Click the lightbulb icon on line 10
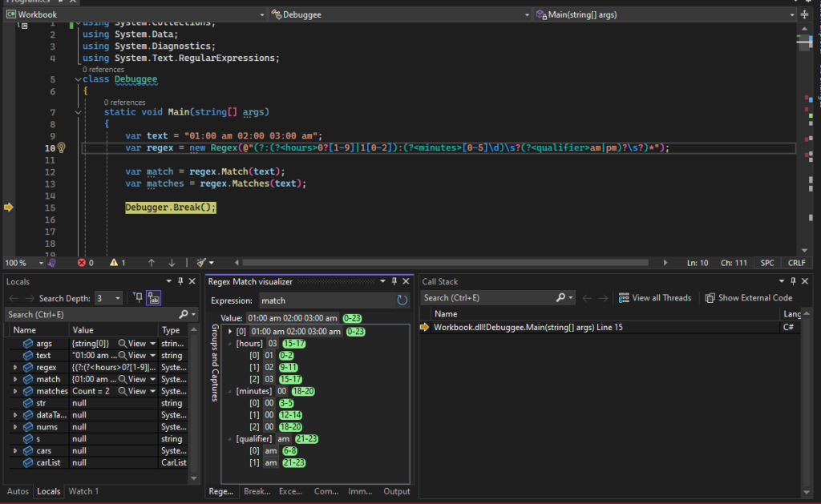Screen dimensions: 821x504 click(63, 148)
